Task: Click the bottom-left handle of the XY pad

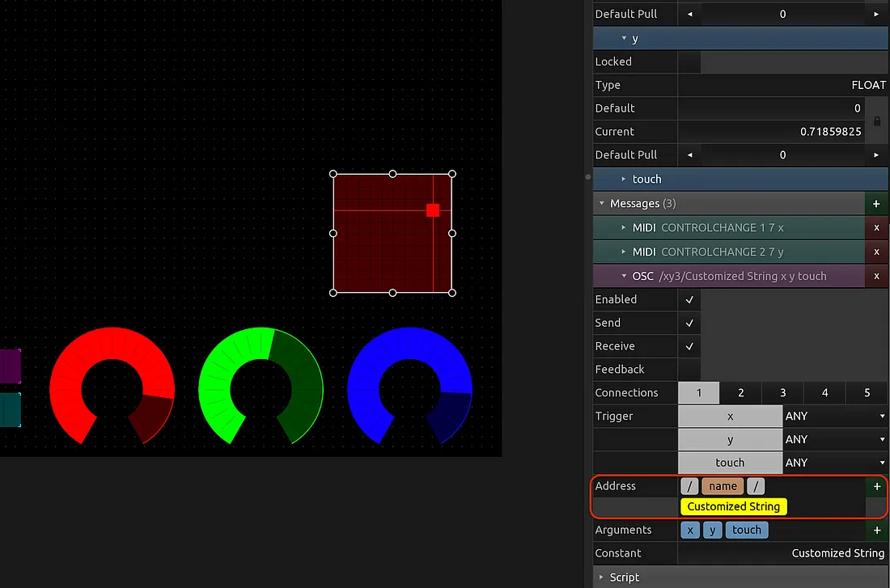Action: (333, 293)
